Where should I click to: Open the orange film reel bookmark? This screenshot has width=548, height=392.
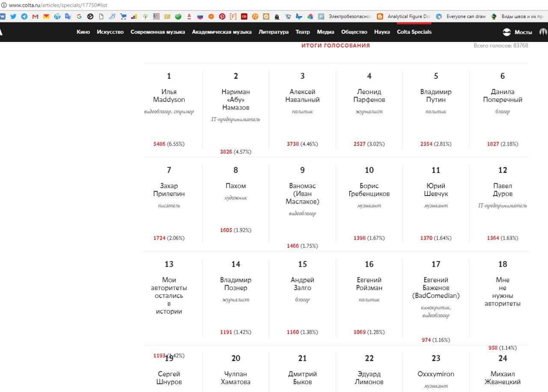tap(255, 17)
